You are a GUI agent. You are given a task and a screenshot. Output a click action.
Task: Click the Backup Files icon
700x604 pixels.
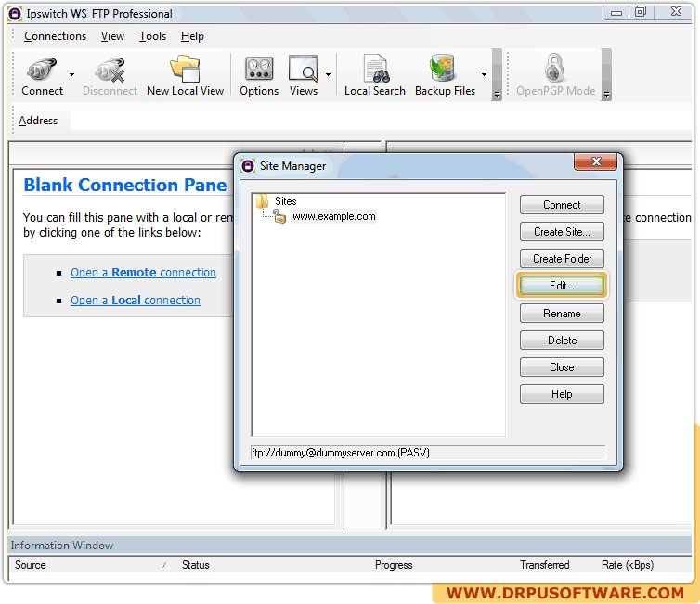pos(443,69)
